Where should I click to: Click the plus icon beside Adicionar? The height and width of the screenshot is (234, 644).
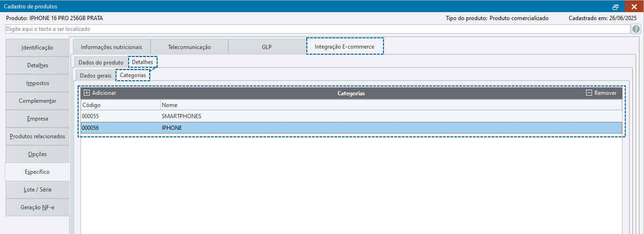(x=87, y=93)
